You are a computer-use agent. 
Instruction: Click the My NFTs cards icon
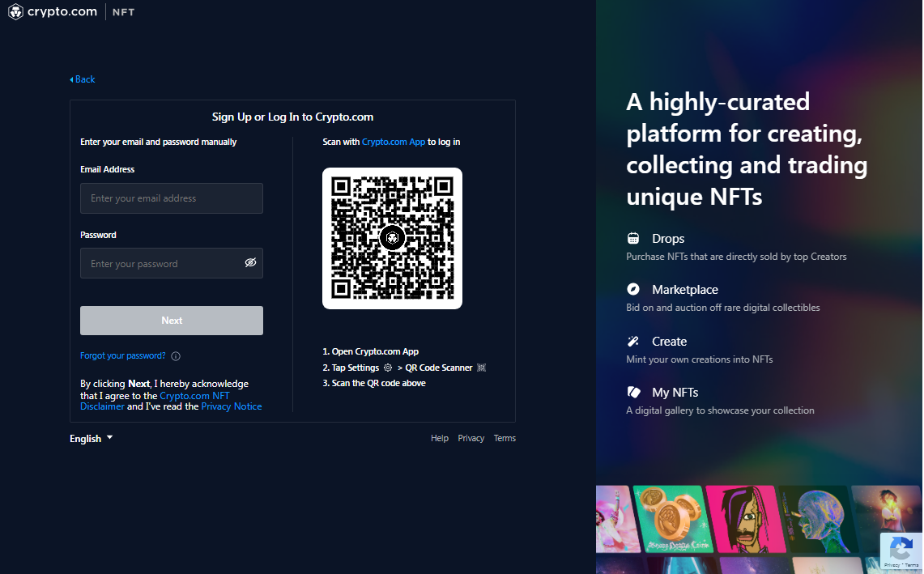pos(633,392)
